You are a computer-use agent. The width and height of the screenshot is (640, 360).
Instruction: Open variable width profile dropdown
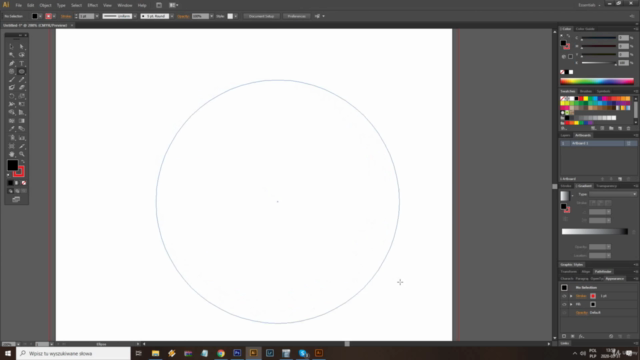pyautogui.click(x=135, y=16)
